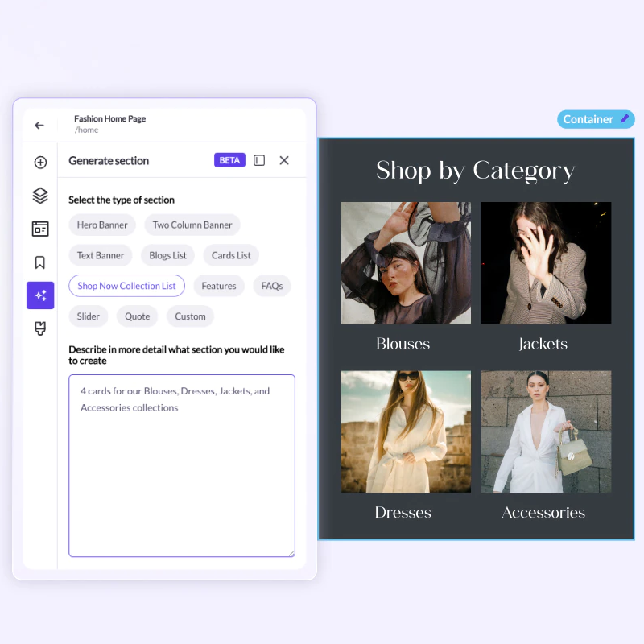Open the add element plus icon
644x644 pixels.
click(x=40, y=163)
